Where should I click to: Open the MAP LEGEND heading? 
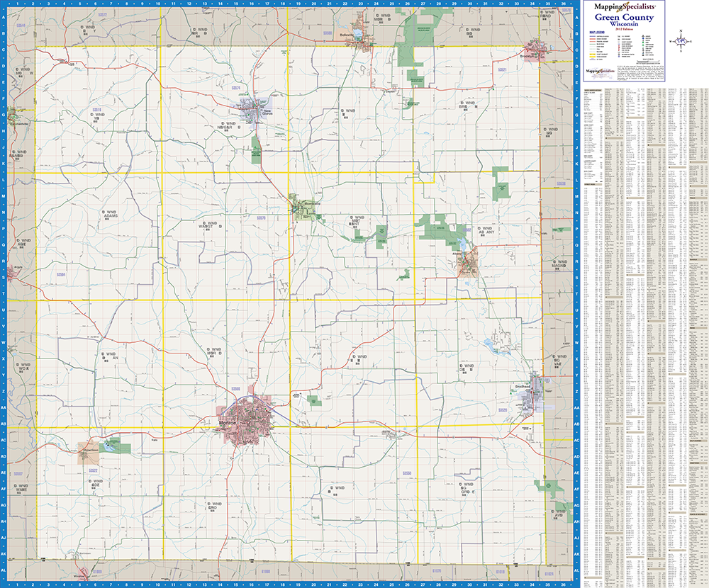(x=597, y=31)
